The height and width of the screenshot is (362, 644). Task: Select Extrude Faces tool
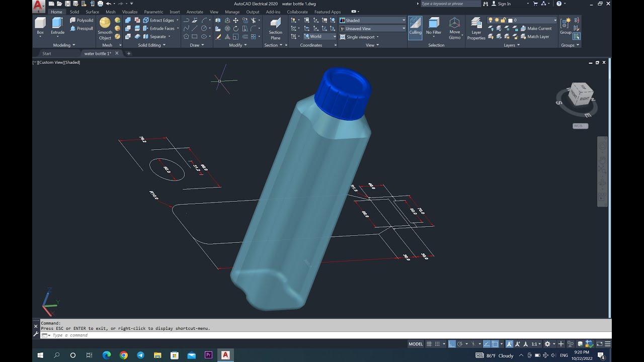(158, 29)
